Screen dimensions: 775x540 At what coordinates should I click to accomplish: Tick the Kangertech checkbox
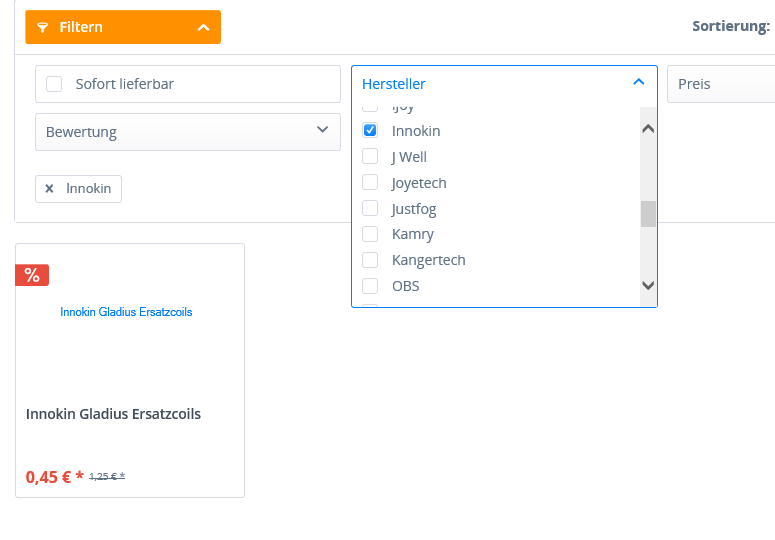pyautogui.click(x=370, y=260)
